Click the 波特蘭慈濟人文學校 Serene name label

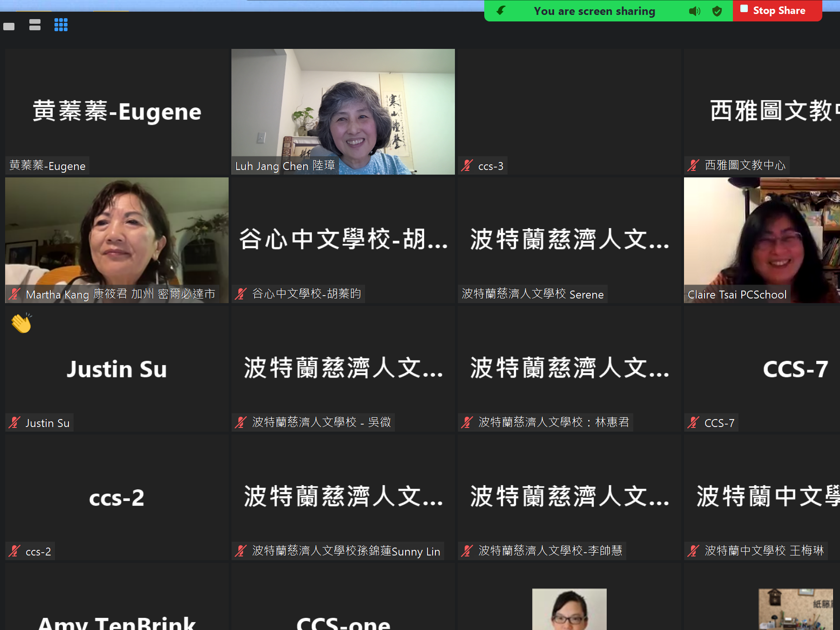[x=532, y=294]
